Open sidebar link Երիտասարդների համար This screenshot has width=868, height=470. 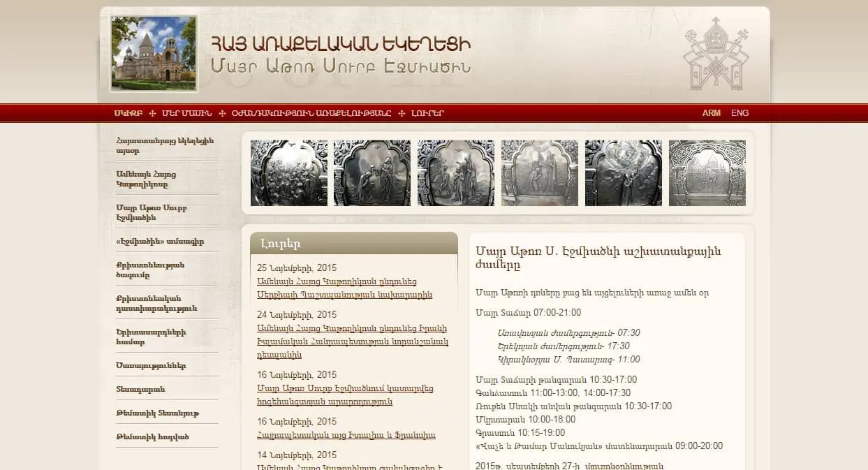coord(152,337)
